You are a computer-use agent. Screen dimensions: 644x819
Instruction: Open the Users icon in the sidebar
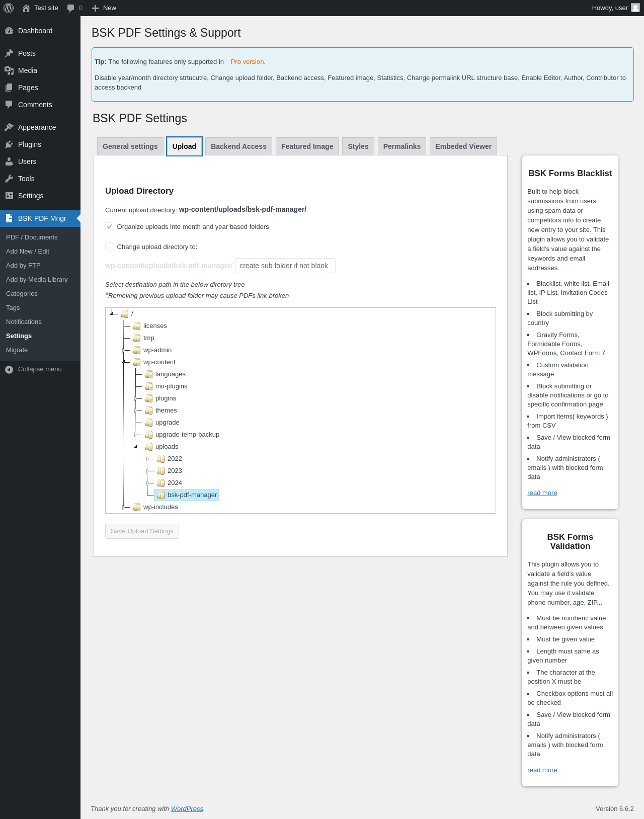[9, 161]
